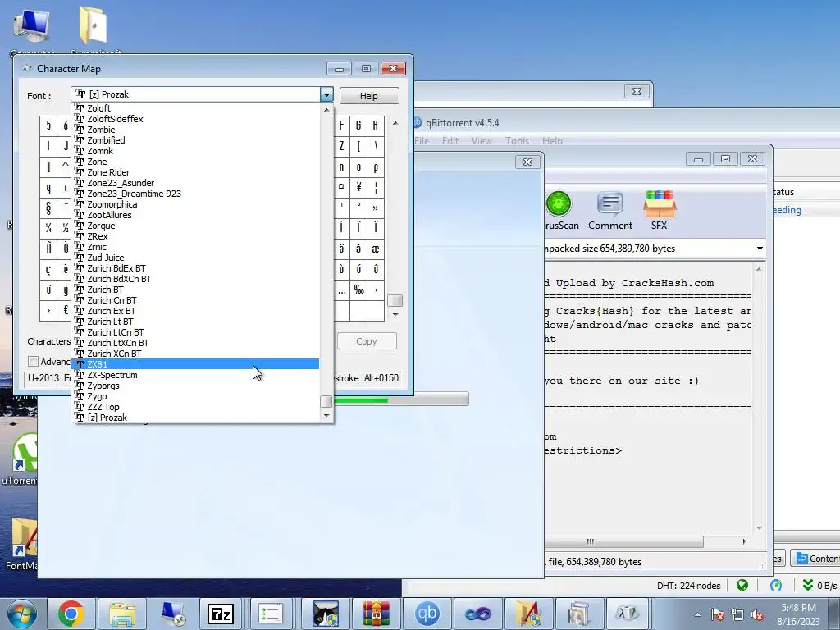Select the Zoomorphica font
Image resolution: width=840 pixels, height=630 pixels.
pyautogui.click(x=195, y=204)
